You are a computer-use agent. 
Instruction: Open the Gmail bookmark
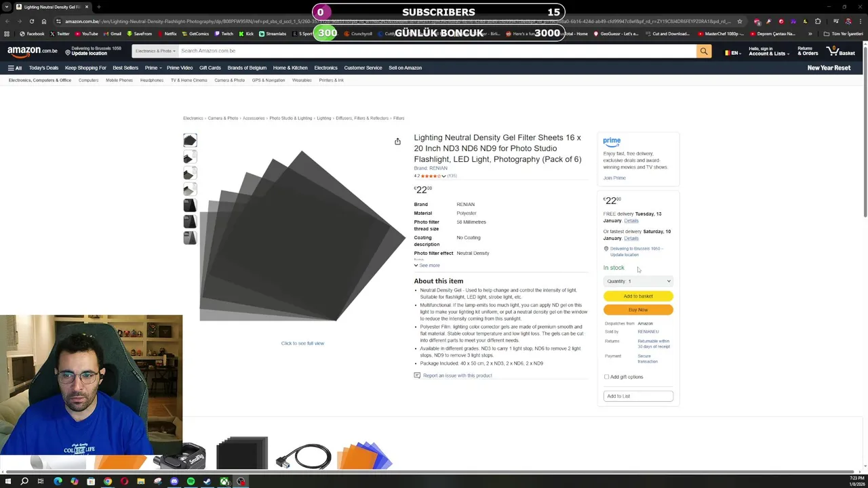(113, 34)
